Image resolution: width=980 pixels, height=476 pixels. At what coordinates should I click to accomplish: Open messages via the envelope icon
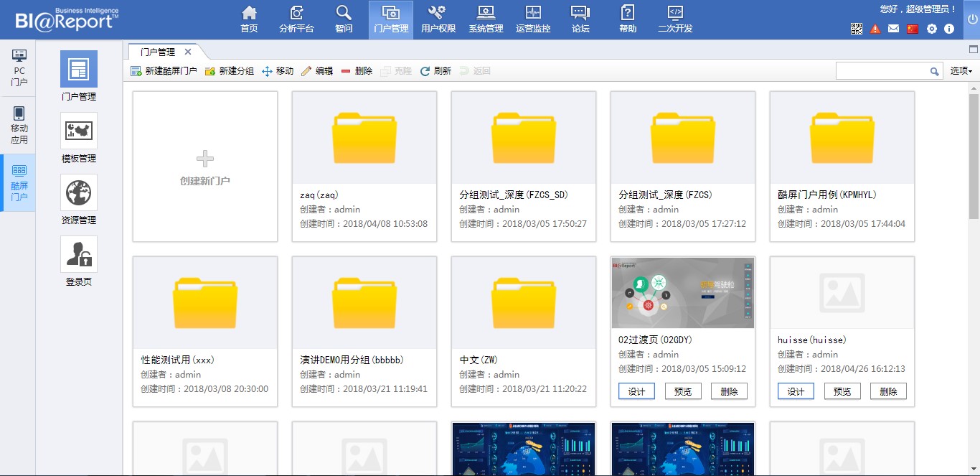tap(894, 29)
